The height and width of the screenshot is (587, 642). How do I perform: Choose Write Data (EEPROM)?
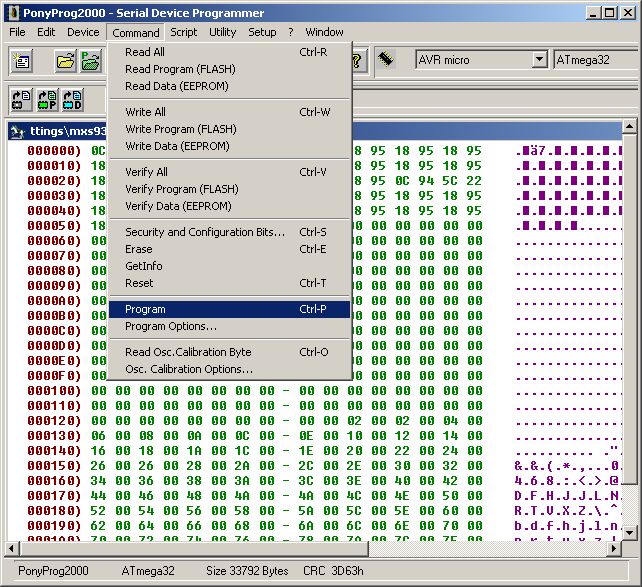click(x=229, y=146)
